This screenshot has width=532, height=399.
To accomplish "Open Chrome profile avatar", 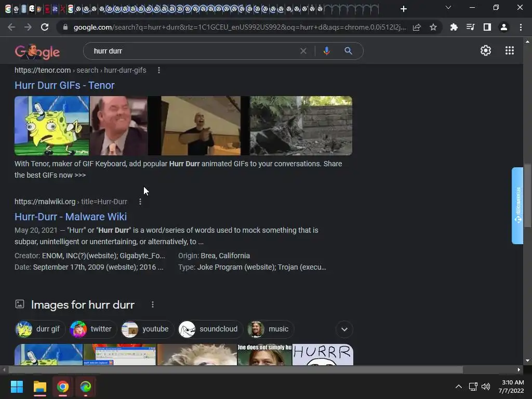I will click(x=504, y=27).
